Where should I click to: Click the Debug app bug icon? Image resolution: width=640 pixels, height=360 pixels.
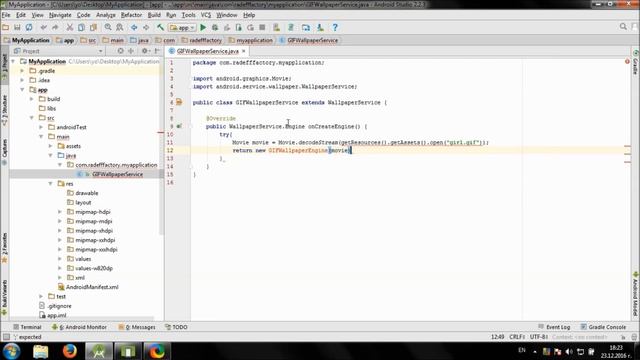point(215,27)
